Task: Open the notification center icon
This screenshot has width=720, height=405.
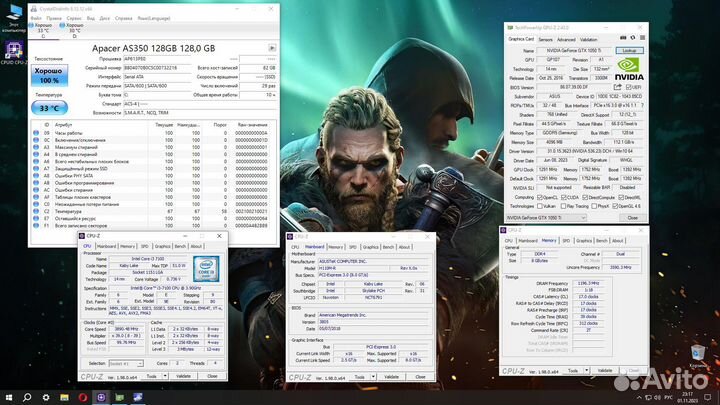Action: [708, 397]
